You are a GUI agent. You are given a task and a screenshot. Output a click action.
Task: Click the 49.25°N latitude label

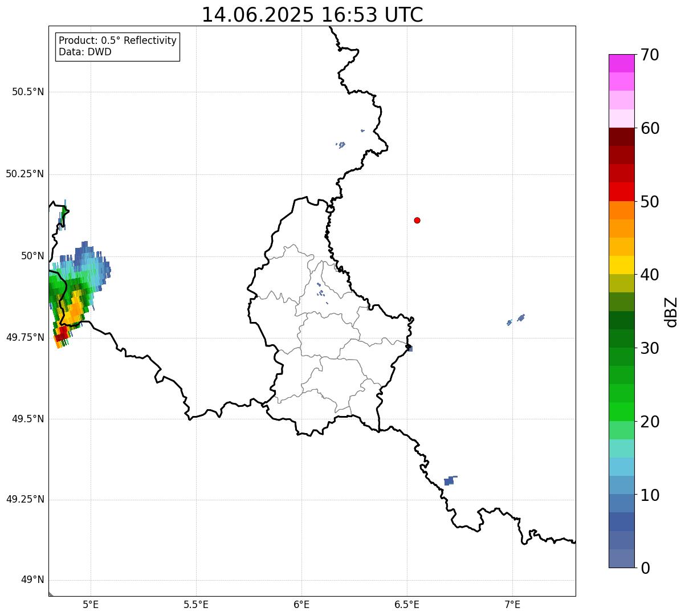click(25, 500)
